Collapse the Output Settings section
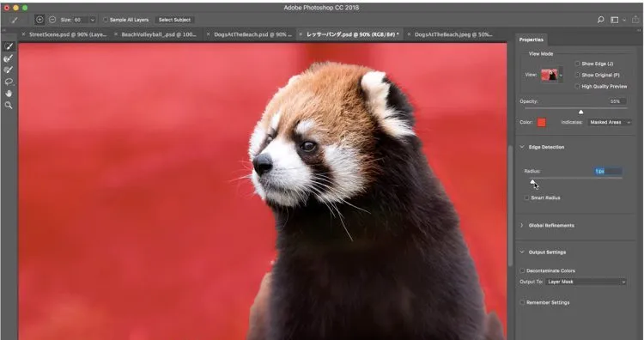This screenshot has width=644, height=340. click(522, 252)
